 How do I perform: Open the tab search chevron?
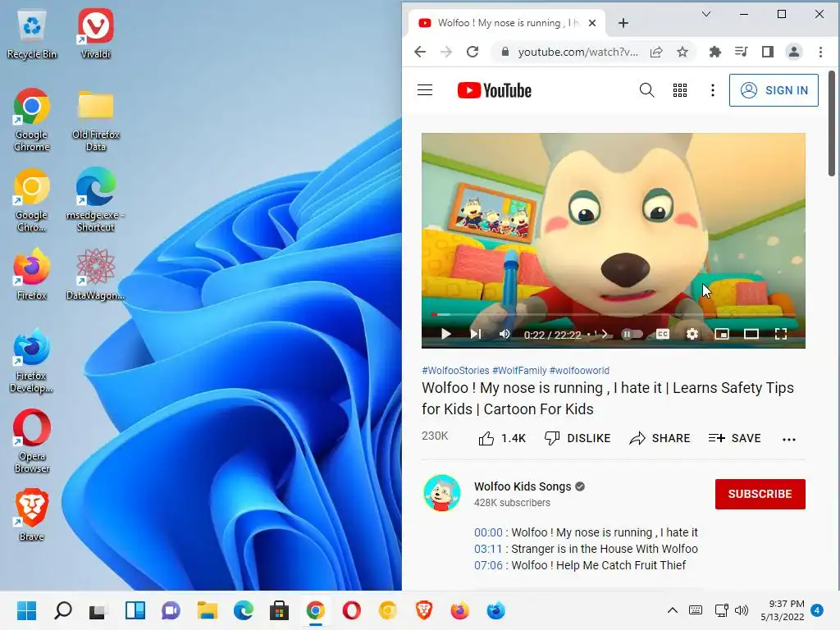(706, 14)
